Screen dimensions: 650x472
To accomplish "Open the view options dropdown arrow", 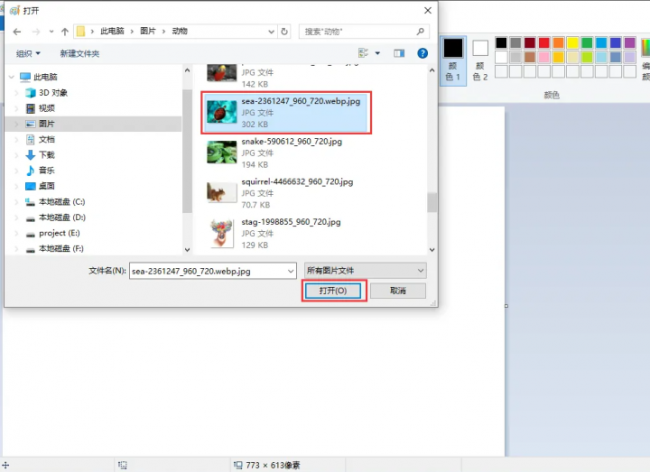I will pos(377,53).
